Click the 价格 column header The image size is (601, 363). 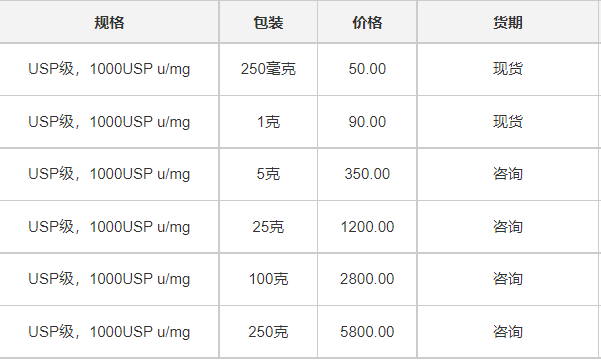point(367,22)
